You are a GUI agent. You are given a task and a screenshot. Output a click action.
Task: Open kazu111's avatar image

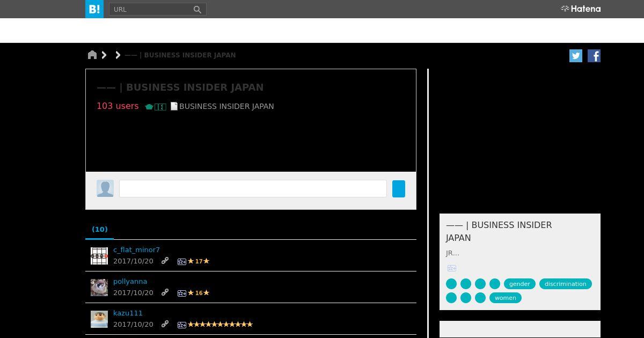99,319
